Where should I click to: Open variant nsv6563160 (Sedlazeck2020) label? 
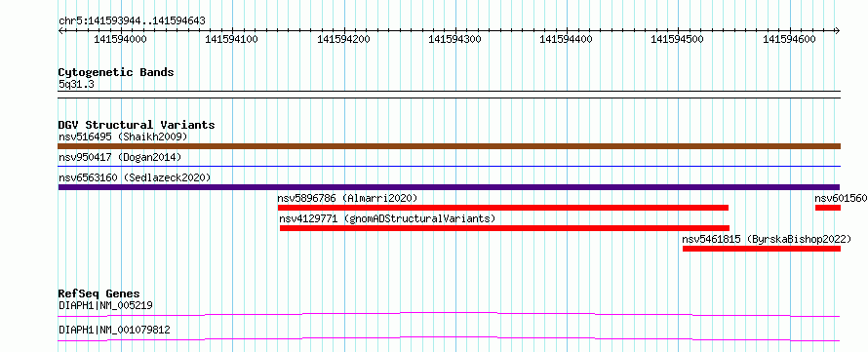135,177
